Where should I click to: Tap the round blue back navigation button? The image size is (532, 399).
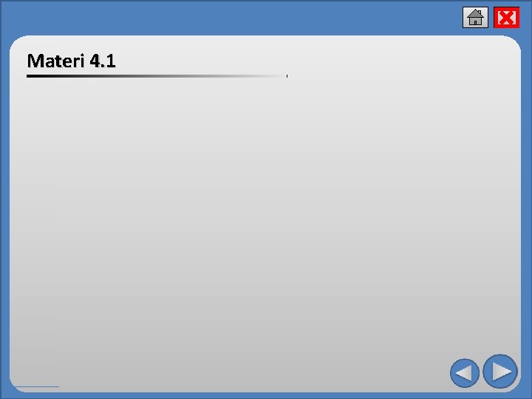465,373
